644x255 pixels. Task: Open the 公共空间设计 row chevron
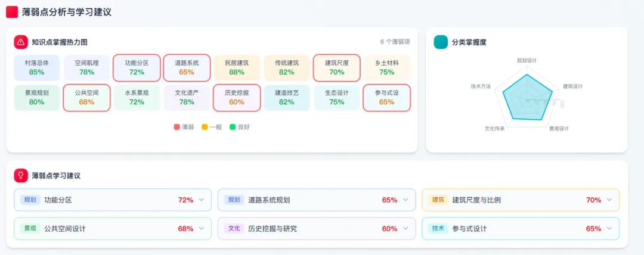coord(202,229)
